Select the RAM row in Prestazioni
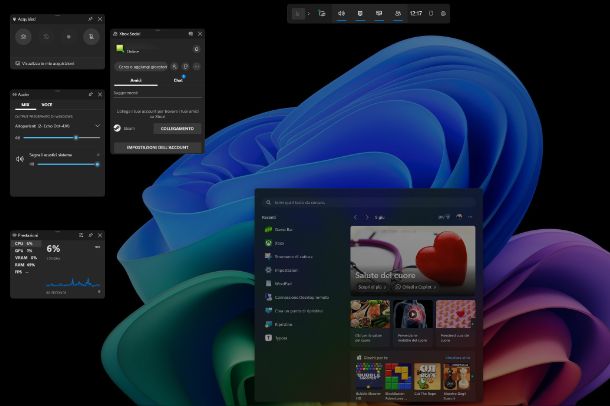610x406 pixels. (27, 265)
